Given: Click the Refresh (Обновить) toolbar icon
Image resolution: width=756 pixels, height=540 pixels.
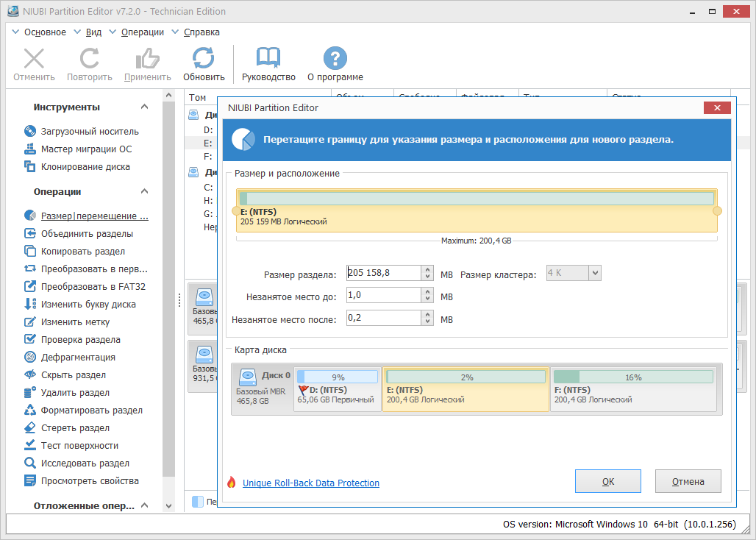Looking at the screenshot, I should pos(204,59).
